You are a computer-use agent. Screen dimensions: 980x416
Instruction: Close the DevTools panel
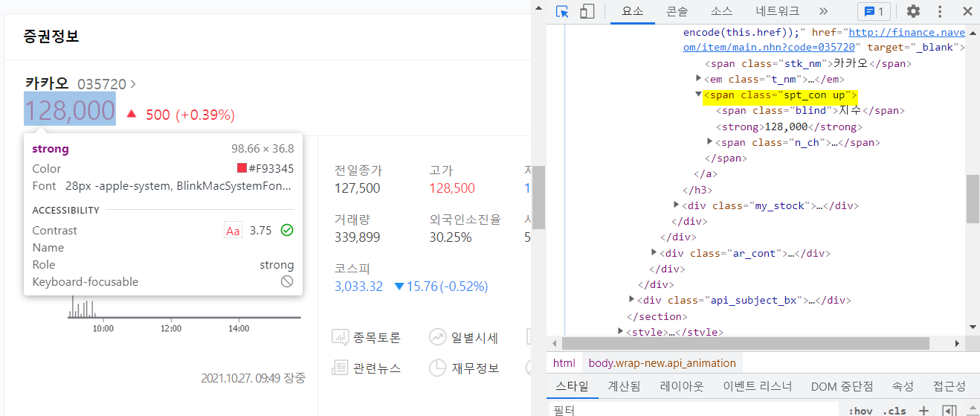(967, 11)
